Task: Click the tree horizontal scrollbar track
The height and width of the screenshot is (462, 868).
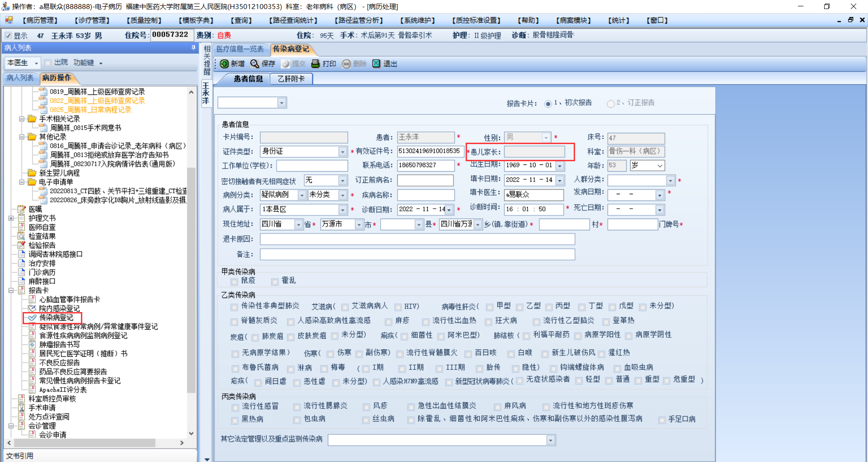Action: tap(95, 443)
